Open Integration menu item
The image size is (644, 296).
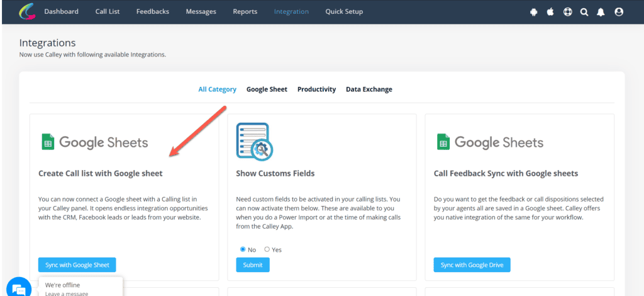[291, 11]
